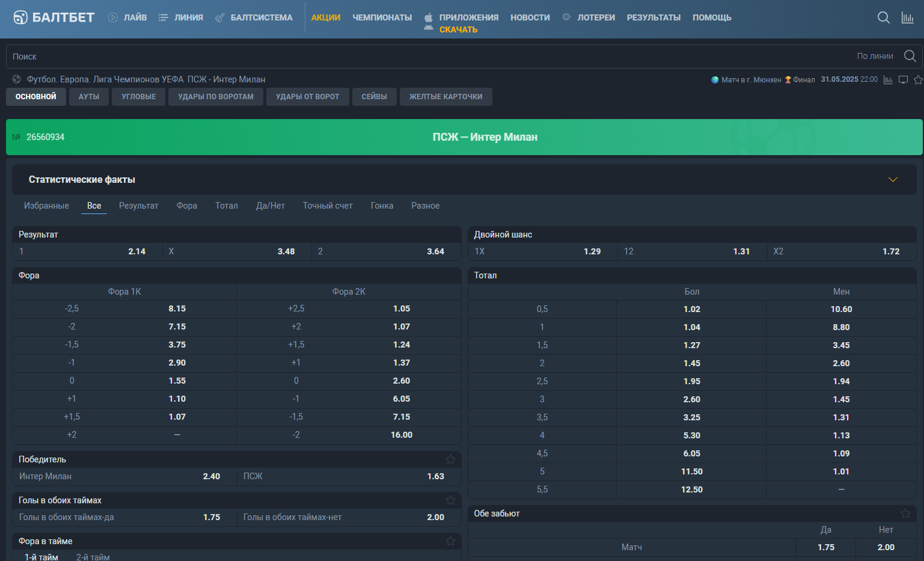Click the list icon beside Линия

tap(163, 17)
